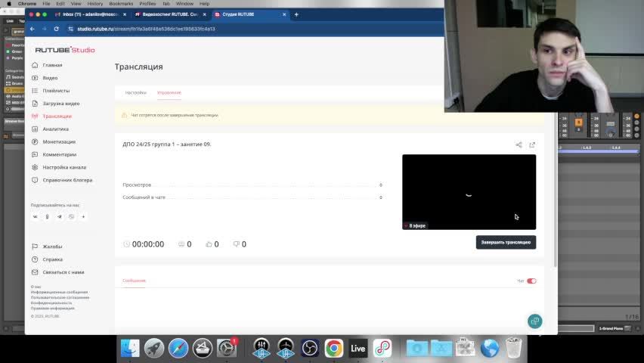Click 1-Grand Piano track in Ableton window
Screen dimensions: 644x363
(611, 328)
